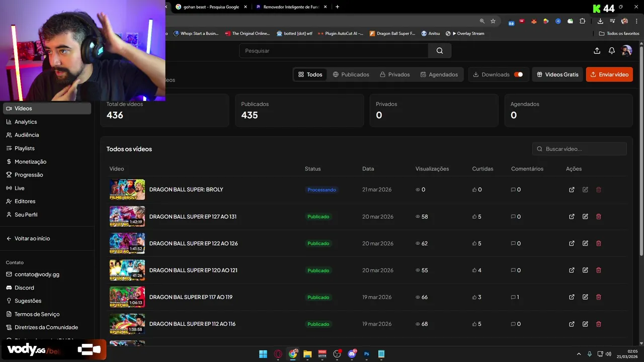Screen dimensions: 644x362
Task: Show hidden system tray icons
Action: pos(579,354)
